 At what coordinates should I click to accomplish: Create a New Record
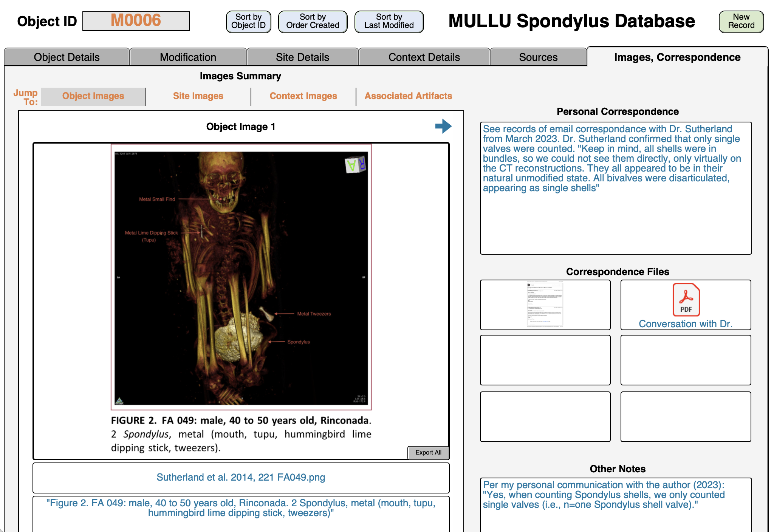(x=741, y=22)
